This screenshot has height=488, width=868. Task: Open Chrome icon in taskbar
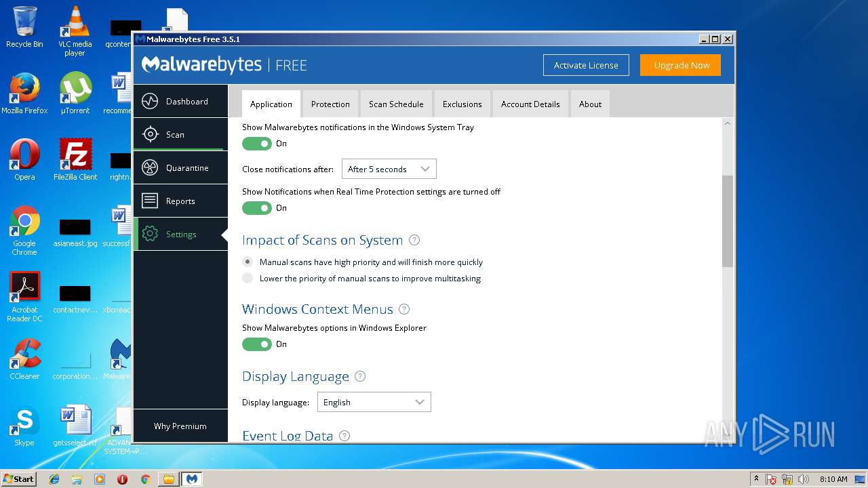(x=145, y=479)
